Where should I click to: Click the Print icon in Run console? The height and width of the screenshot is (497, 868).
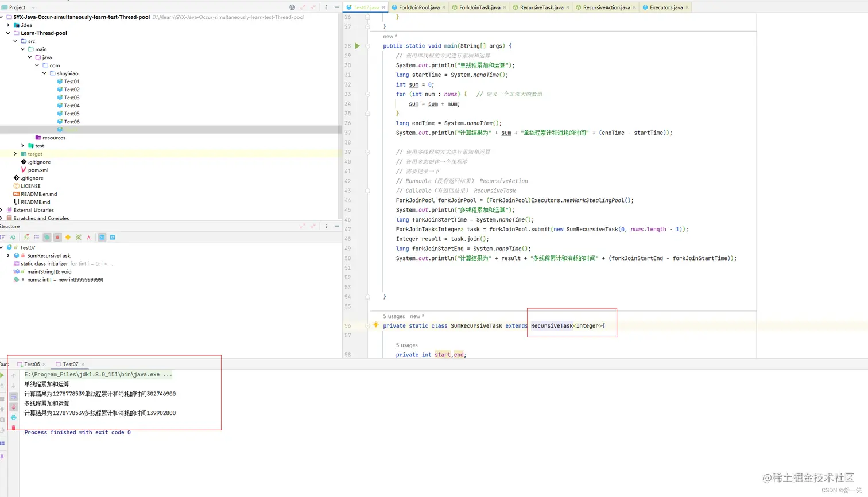point(14,417)
